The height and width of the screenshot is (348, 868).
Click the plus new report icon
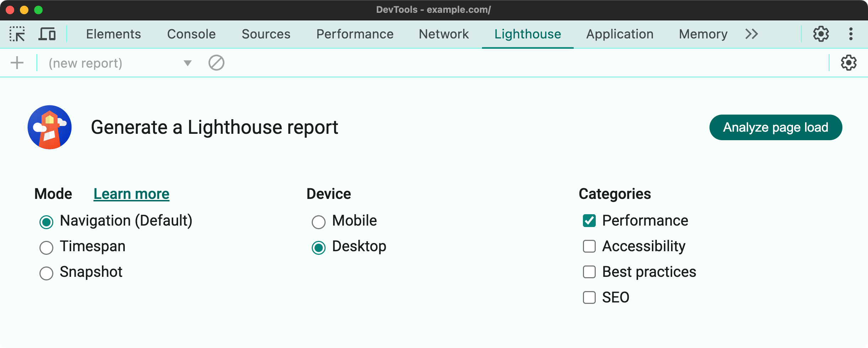click(17, 63)
